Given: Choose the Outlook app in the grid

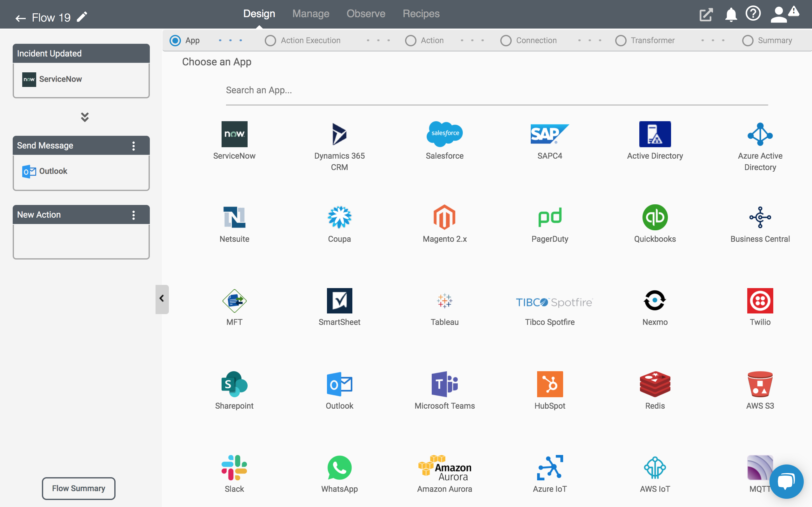Looking at the screenshot, I should point(339,384).
